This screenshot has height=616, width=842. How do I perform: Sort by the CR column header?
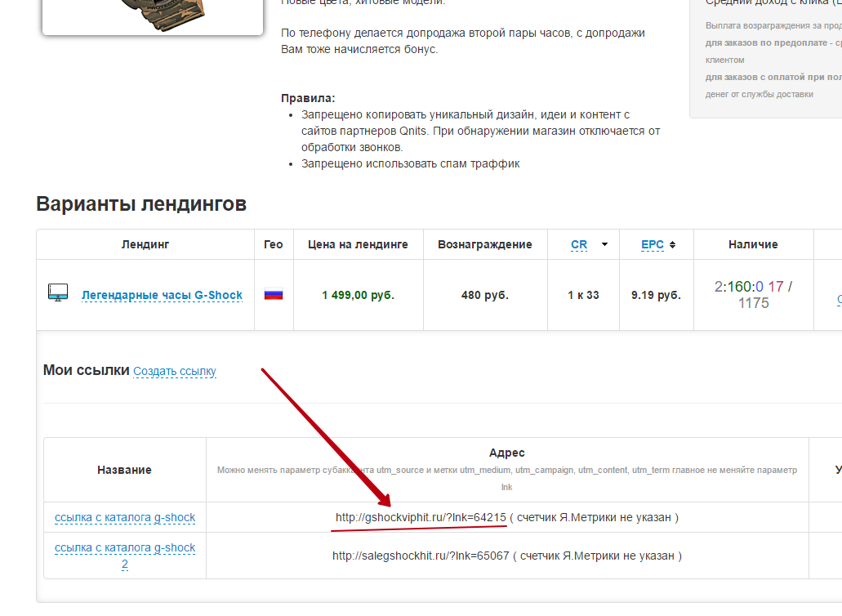coord(579,244)
